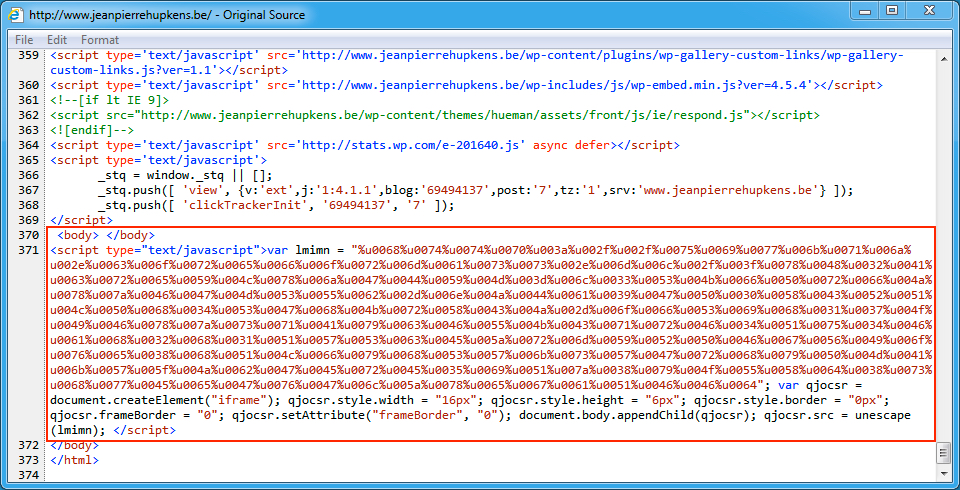Click the '_stq = window._stq || [];' line
This screenshot has height=490, width=960.
coord(184,175)
